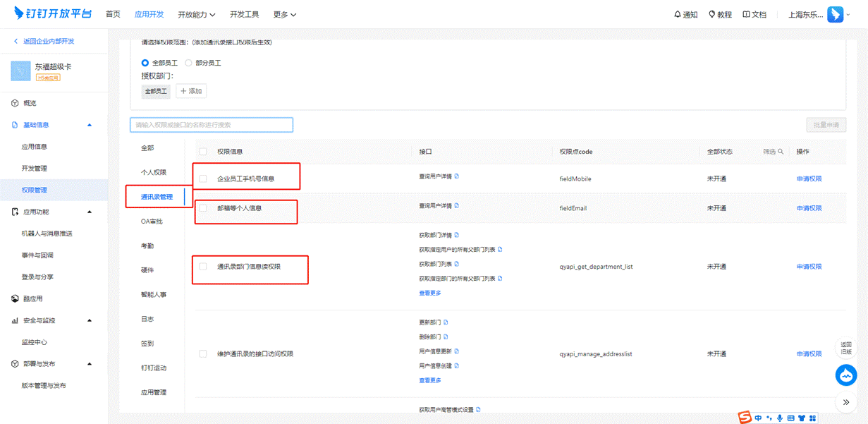Screen dimensions: 868x424
Task: Click the Sogou input method icon
Action: 745,418
